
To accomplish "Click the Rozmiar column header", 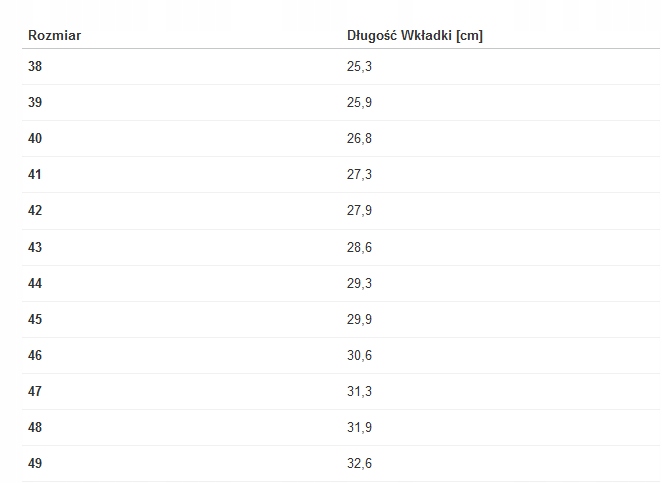I will coord(54,36).
